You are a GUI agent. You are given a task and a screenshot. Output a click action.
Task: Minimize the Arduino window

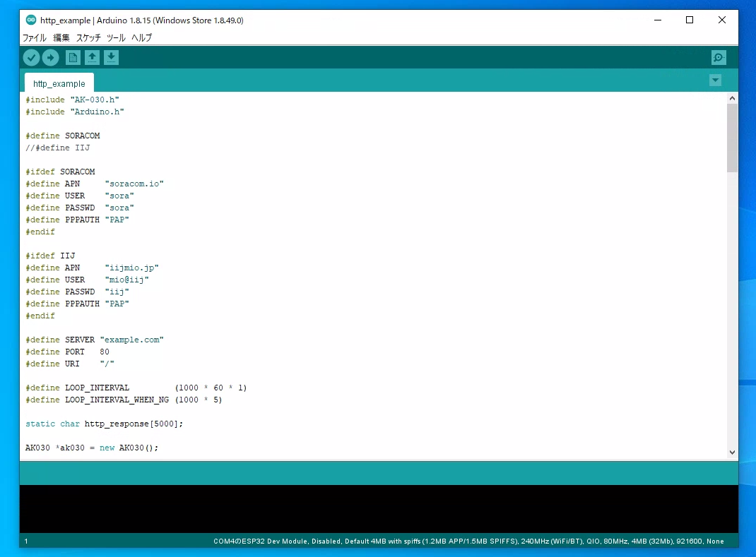click(658, 20)
